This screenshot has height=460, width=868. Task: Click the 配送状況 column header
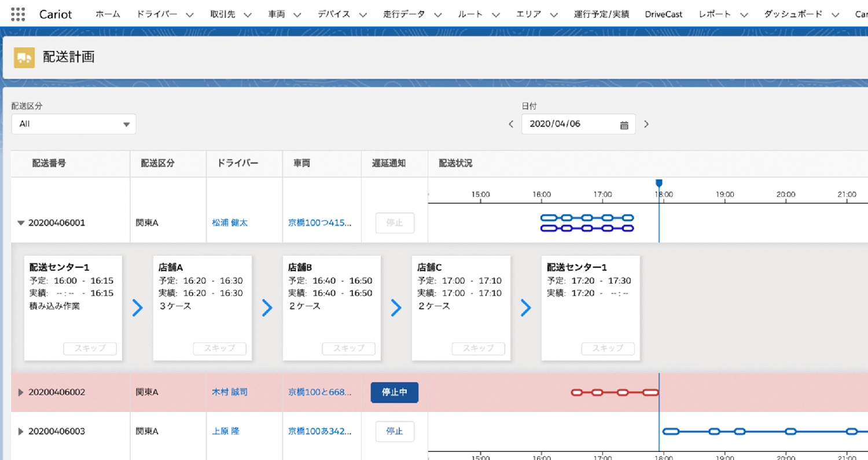click(x=455, y=164)
